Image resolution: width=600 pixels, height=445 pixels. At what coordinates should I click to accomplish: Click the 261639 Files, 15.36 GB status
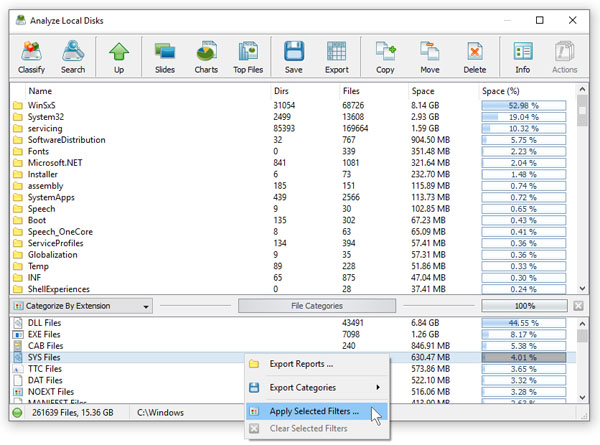click(73, 412)
